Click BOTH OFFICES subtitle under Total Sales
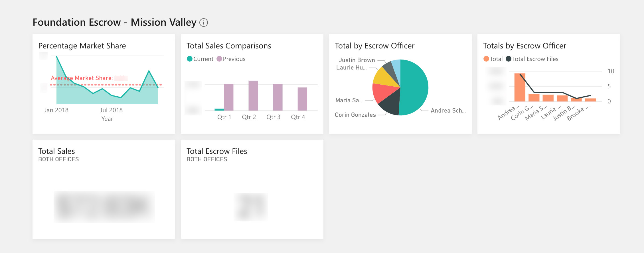The image size is (644, 253). 58,159
